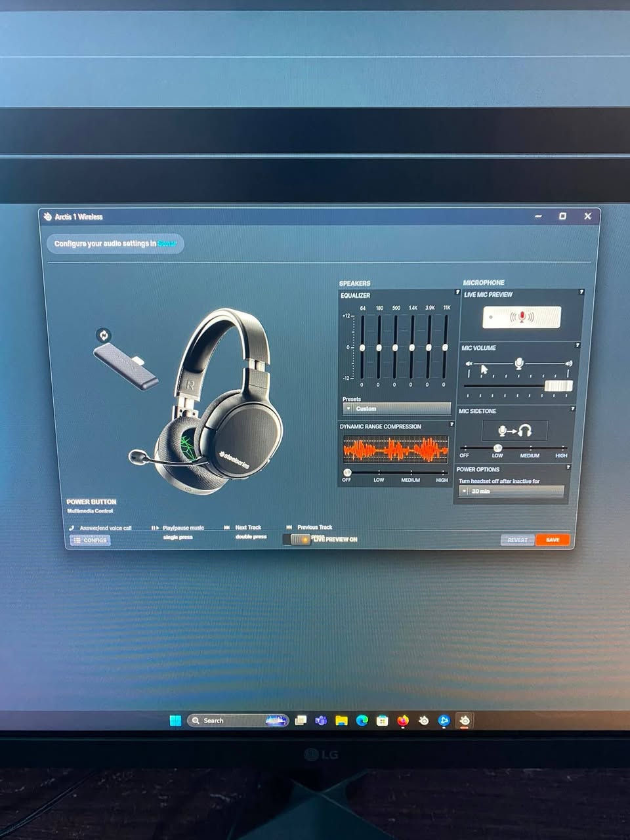Click the 500 Hz equalizer slider

(x=396, y=347)
